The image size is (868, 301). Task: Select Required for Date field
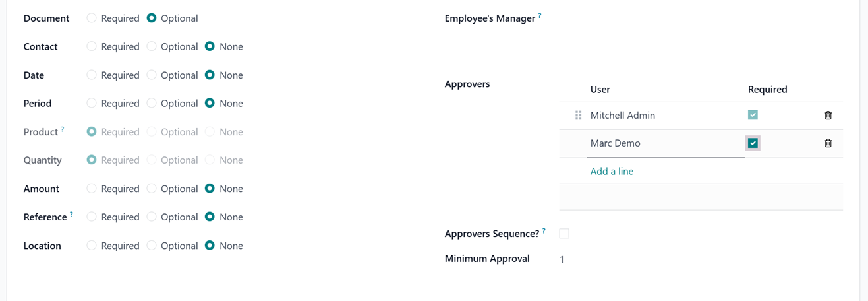click(x=92, y=75)
